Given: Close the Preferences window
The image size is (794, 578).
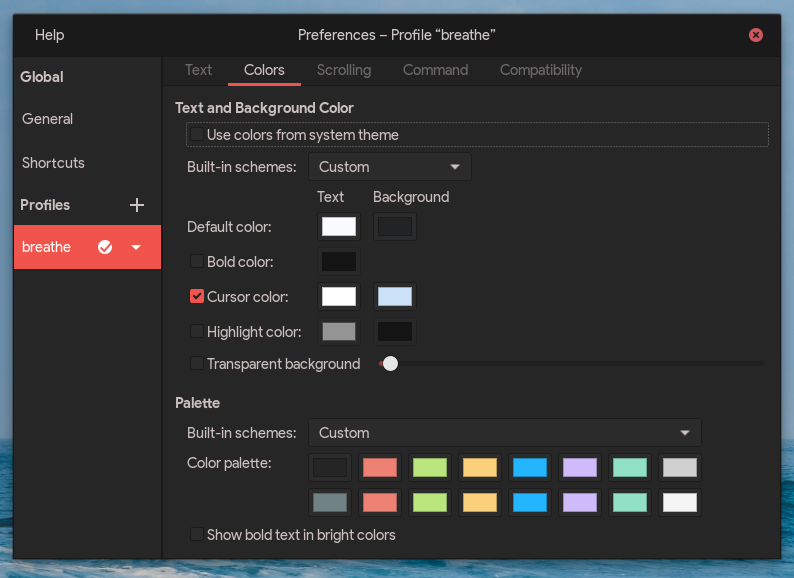Looking at the screenshot, I should click(x=756, y=35).
